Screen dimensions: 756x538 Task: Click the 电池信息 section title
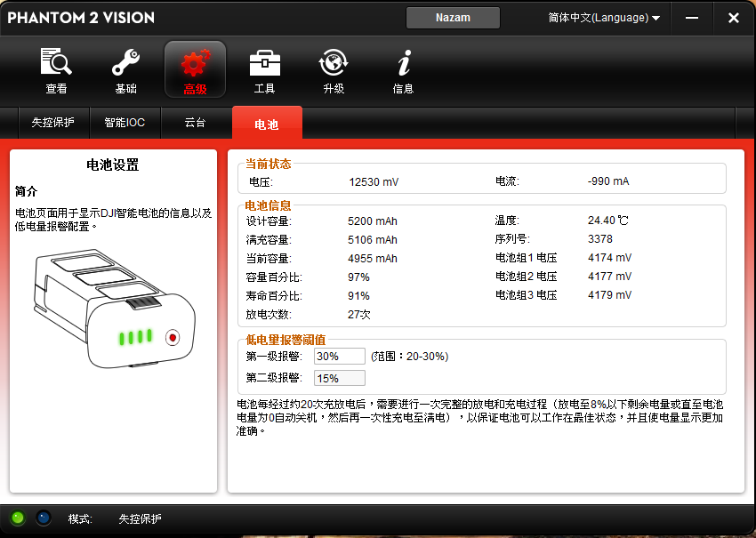268,205
